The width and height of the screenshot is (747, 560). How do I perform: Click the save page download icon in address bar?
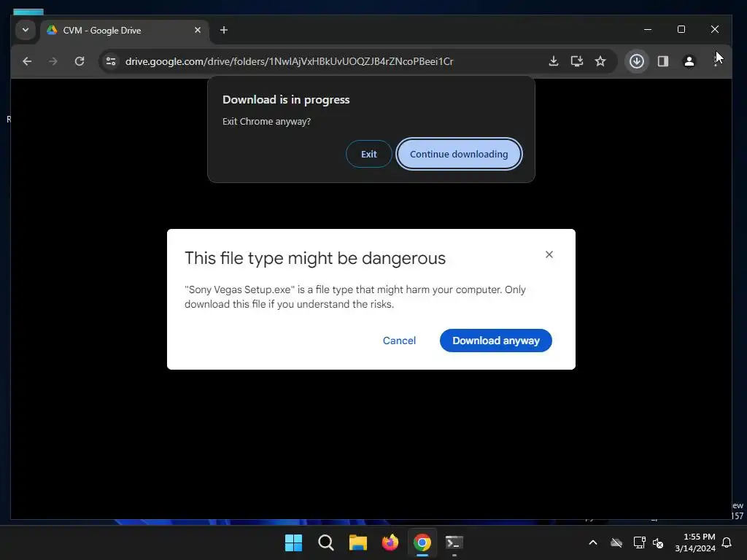click(553, 61)
